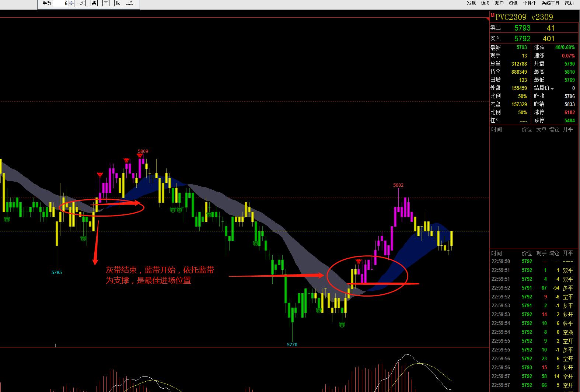Expand the 结算价 dropdown arrow
This screenshot has width=580, height=392.
(552, 89)
